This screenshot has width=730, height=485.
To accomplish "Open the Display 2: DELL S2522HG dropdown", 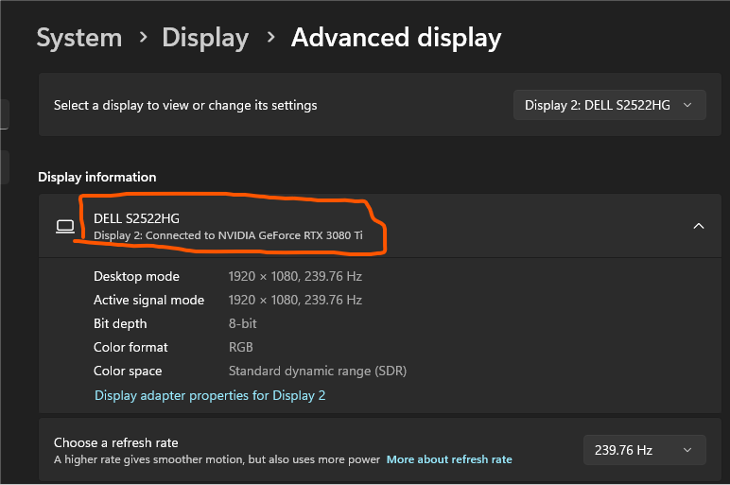I will tap(609, 105).
